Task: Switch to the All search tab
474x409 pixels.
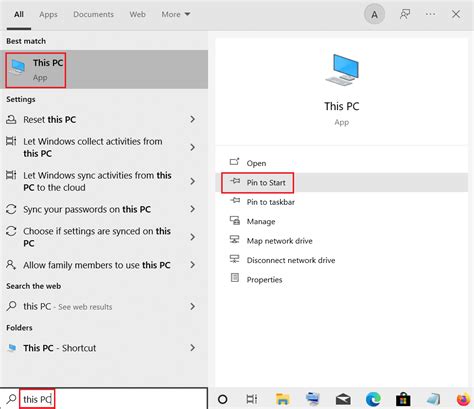Action: pyautogui.click(x=19, y=14)
